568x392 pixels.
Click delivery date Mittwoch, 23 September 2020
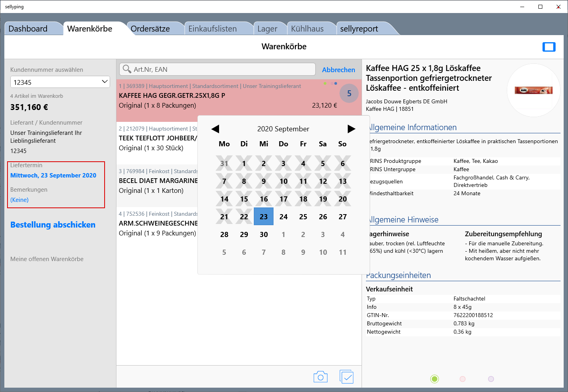pyautogui.click(x=53, y=175)
